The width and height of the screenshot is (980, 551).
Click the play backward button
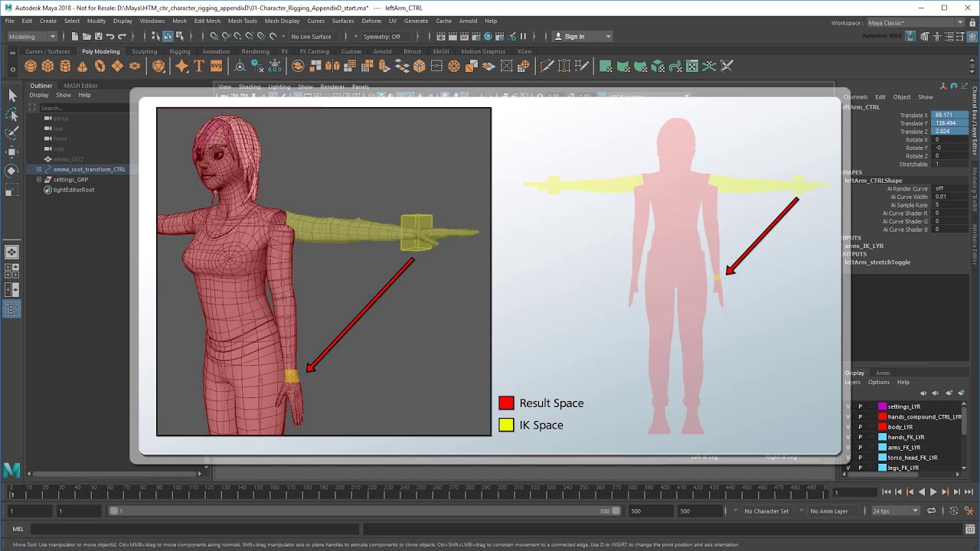coord(922,492)
